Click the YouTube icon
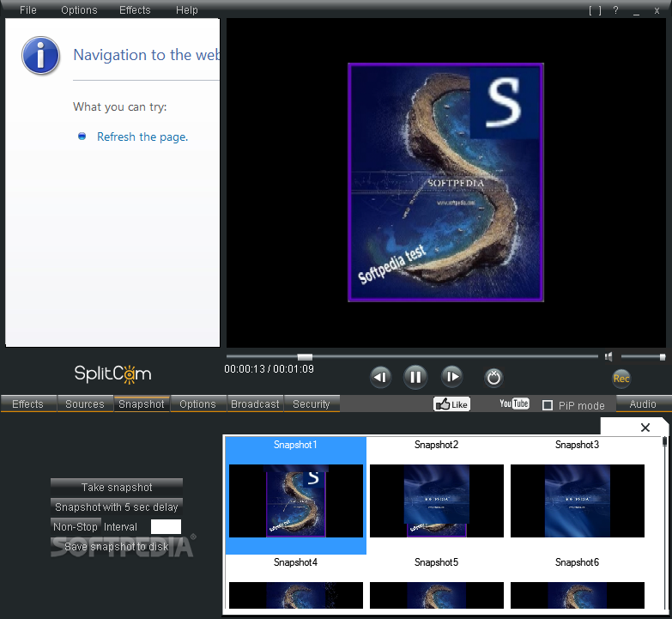672x619 pixels. (x=514, y=404)
